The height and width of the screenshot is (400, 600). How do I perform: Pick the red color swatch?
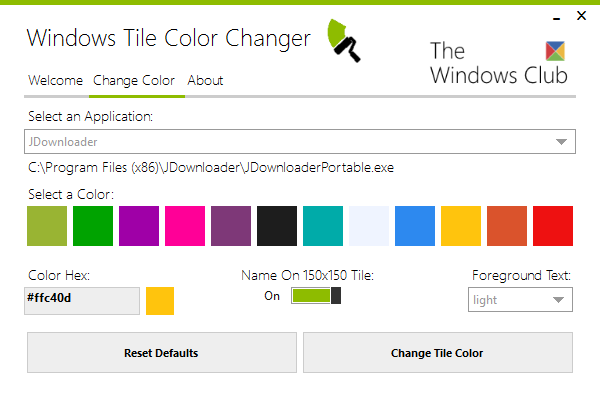(553, 226)
